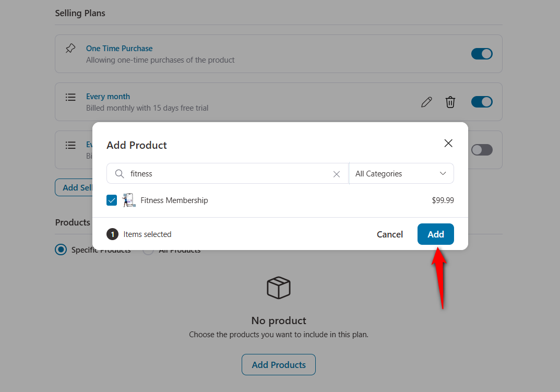This screenshot has height=392, width=560.
Task: Select the All Products radio button
Action: tap(148, 250)
